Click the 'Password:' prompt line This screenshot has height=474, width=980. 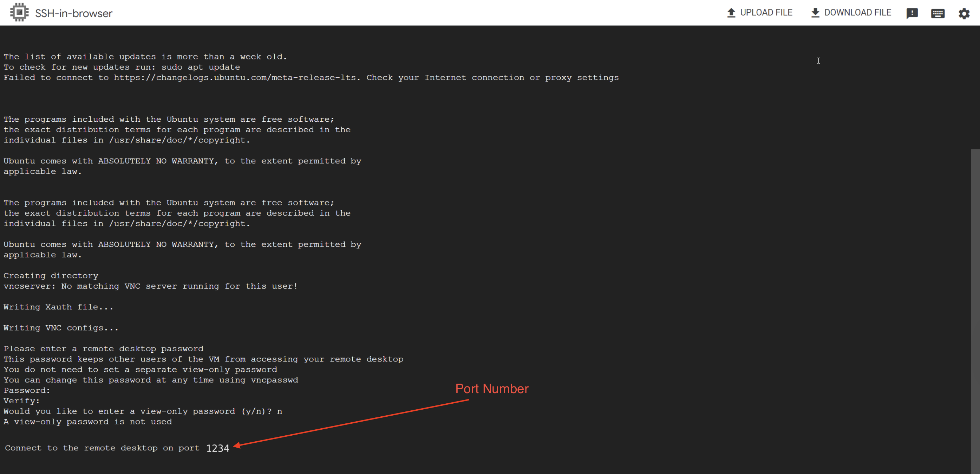coord(27,390)
